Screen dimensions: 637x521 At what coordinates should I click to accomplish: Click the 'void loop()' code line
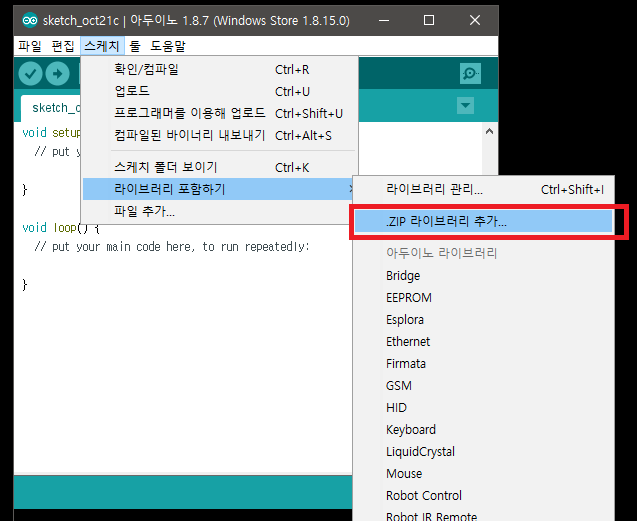pos(61,228)
